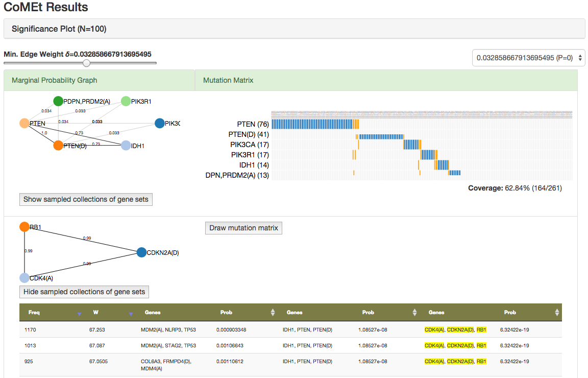
Task: Click the sort arrows on the rightmost Prob column
Action: coord(557,313)
